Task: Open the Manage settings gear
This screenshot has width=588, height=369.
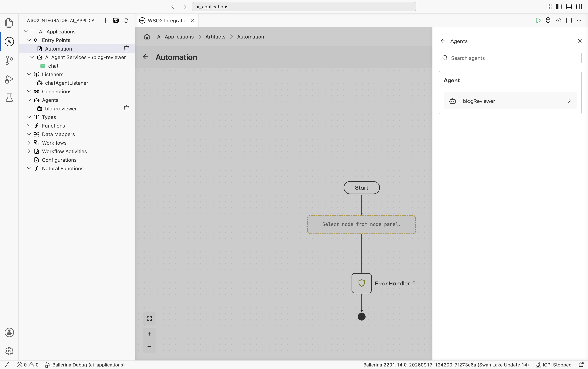Action: [x=9, y=351]
